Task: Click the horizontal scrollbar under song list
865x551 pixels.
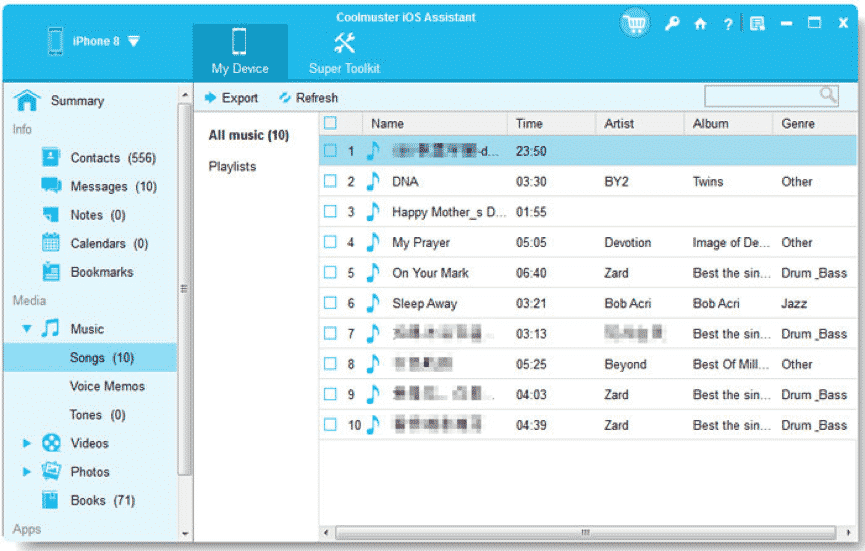Action: pos(585,532)
